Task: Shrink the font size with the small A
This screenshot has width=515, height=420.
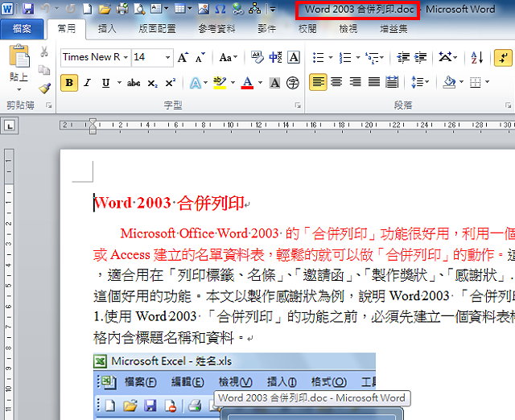Action: [x=200, y=57]
